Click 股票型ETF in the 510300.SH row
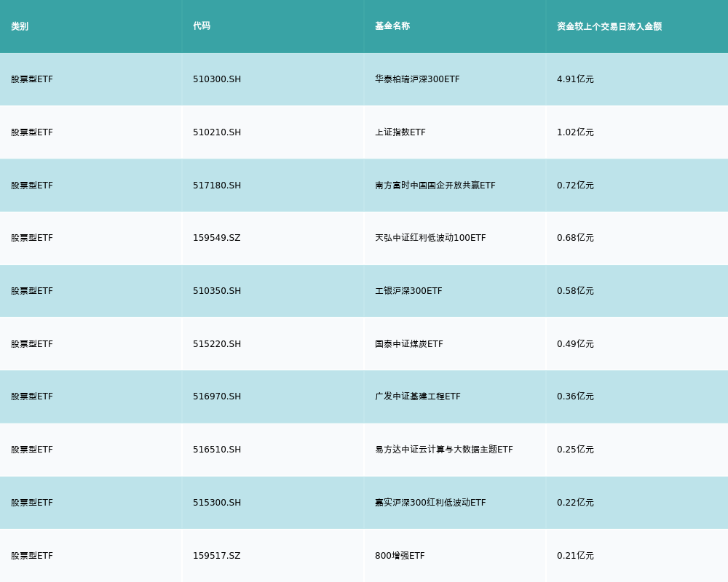 pos(32,79)
